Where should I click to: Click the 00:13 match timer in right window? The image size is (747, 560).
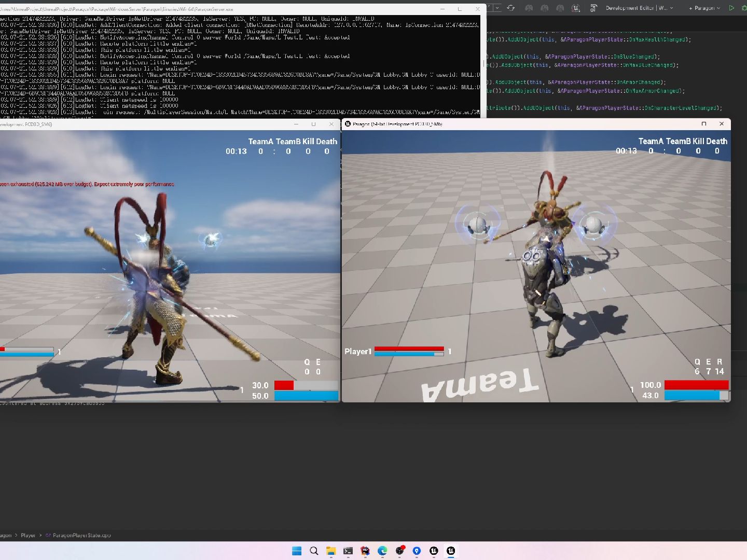pyautogui.click(x=626, y=151)
